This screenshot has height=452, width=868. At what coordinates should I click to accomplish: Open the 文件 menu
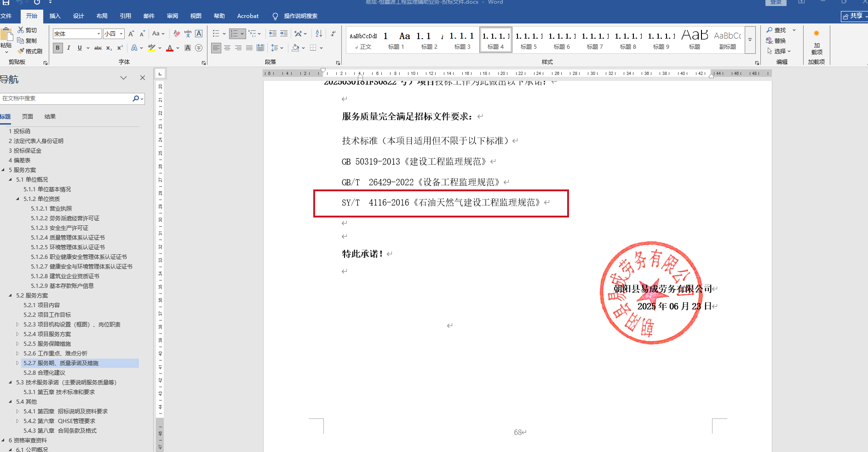(x=6, y=16)
